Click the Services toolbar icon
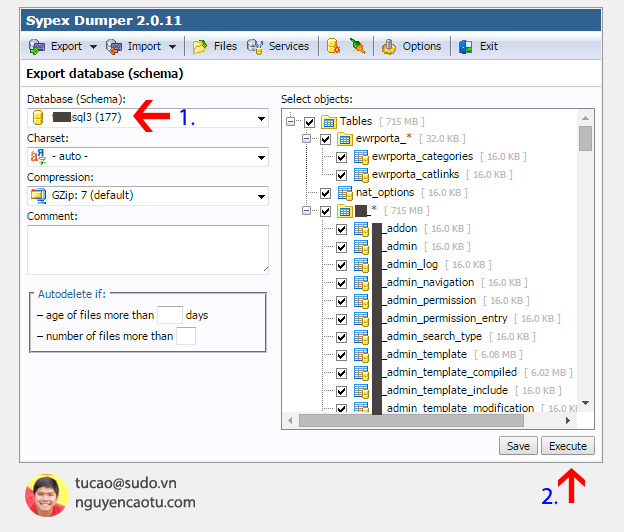The height and width of the screenshot is (532, 624). coord(255,47)
